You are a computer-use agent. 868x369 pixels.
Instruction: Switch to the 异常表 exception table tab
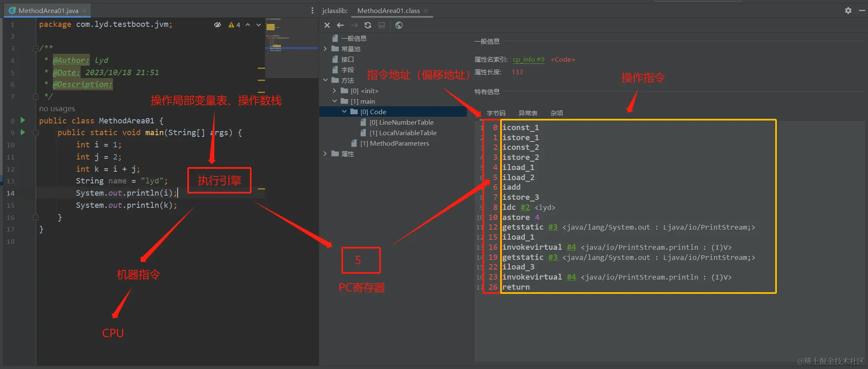[x=528, y=113]
